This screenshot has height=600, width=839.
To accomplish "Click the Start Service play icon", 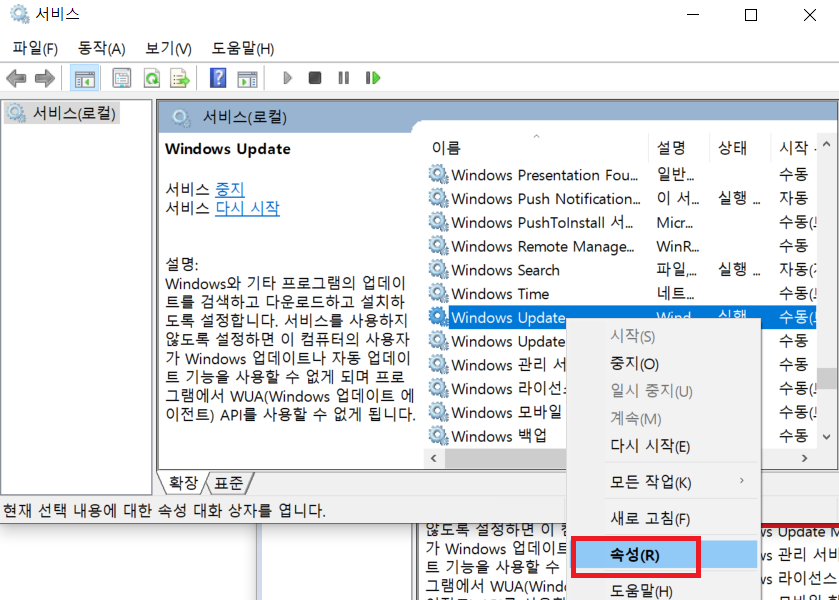I will pyautogui.click(x=287, y=78).
